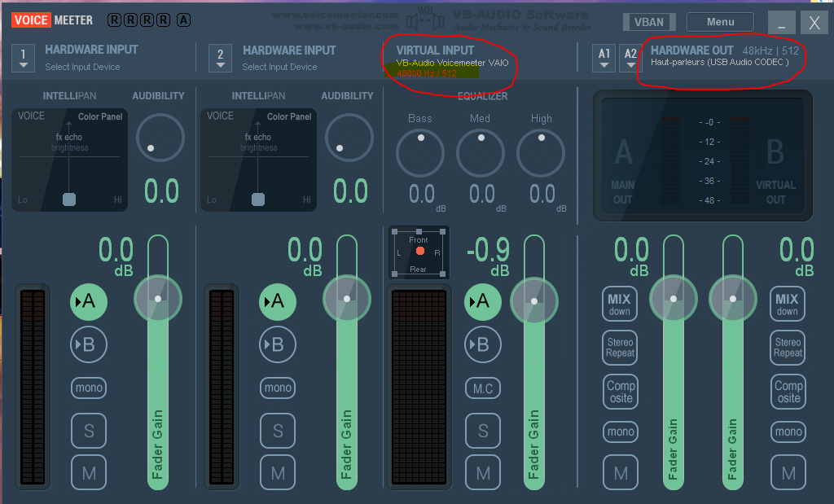The width and height of the screenshot is (834, 504).
Task: Click the Main Out bus A fader knob
Action: pyautogui.click(x=674, y=299)
